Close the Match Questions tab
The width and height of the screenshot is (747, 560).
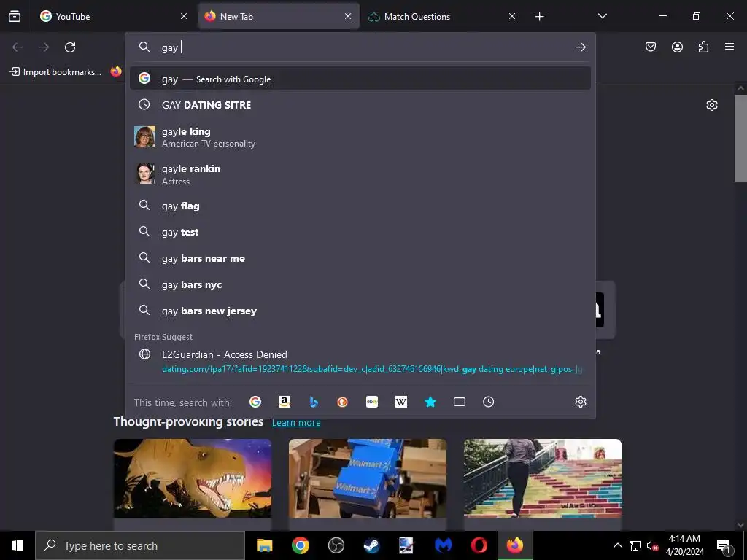click(x=511, y=16)
